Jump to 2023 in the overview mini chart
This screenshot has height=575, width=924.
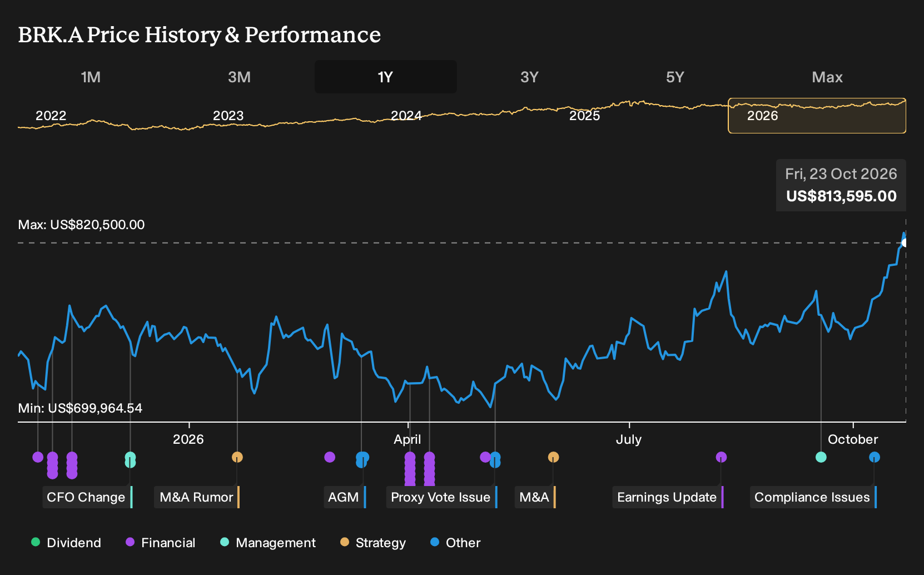228,116
